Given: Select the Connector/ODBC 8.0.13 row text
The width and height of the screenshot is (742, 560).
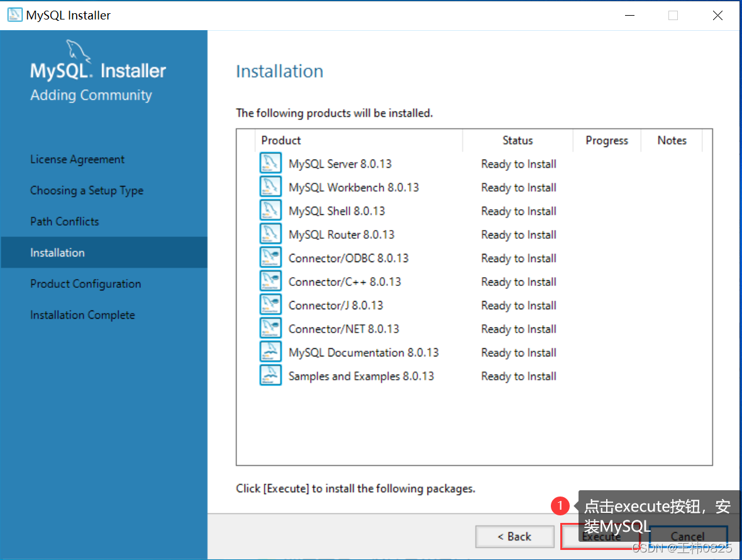Looking at the screenshot, I should pyautogui.click(x=349, y=258).
